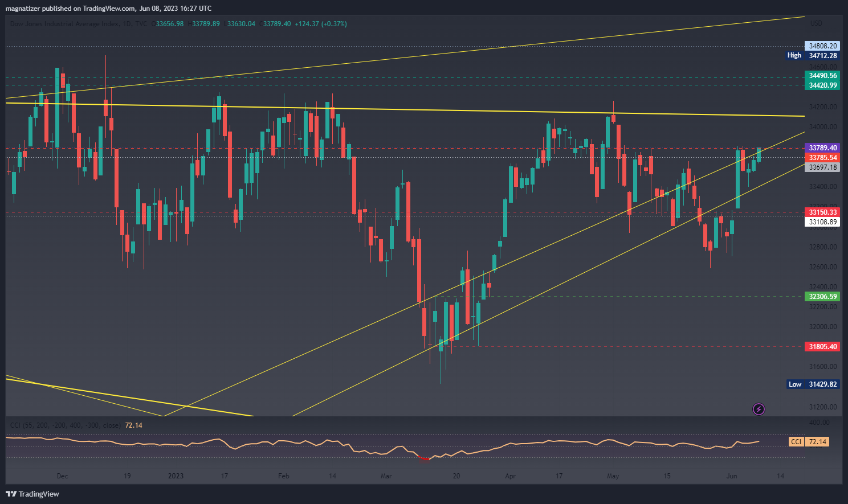Click the Apr label on time axis

510,476
